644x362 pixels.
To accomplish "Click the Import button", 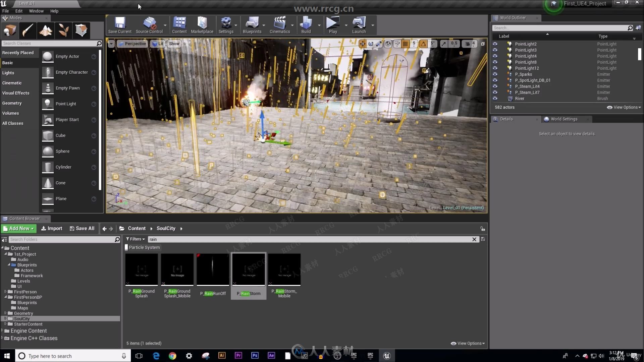I will pyautogui.click(x=51, y=228).
